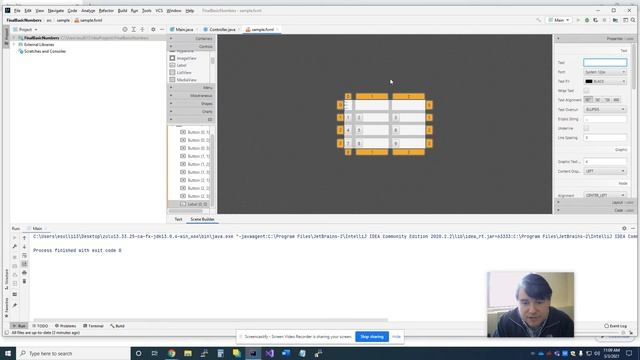The height and width of the screenshot is (360, 640).
Task: Open the Alignment CENTER_LEFT dropdown
Action: [x=605, y=195]
